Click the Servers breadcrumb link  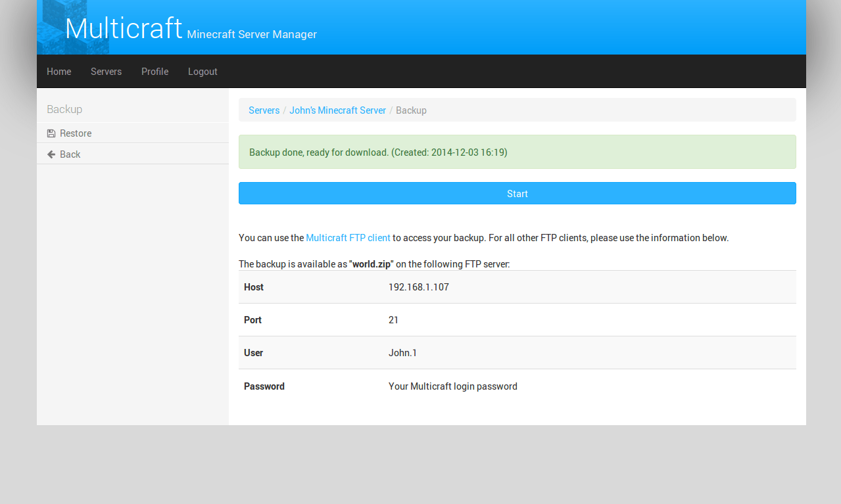pos(264,110)
